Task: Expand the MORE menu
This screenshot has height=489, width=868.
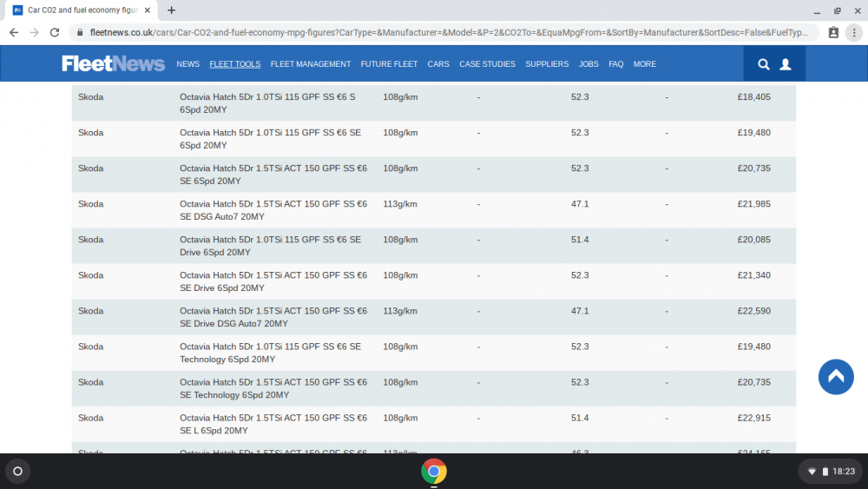Action: point(645,64)
